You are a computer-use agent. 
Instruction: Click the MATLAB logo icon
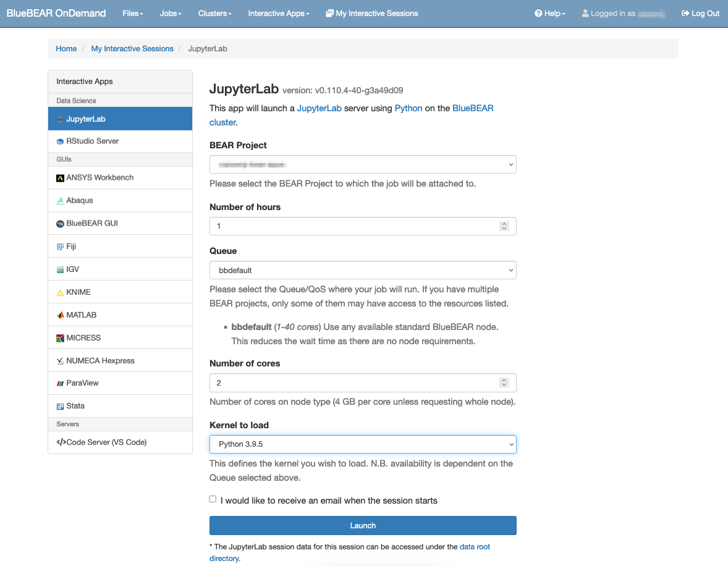(x=60, y=315)
